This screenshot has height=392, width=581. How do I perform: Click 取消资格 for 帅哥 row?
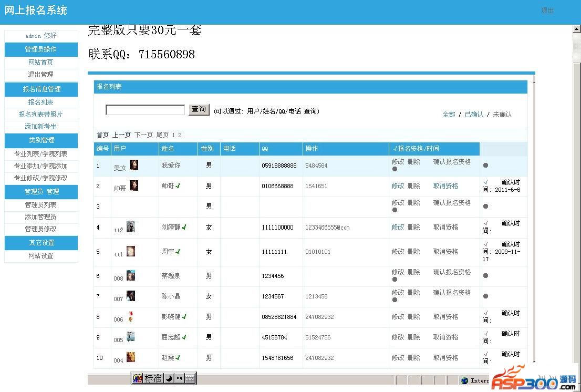coord(446,186)
